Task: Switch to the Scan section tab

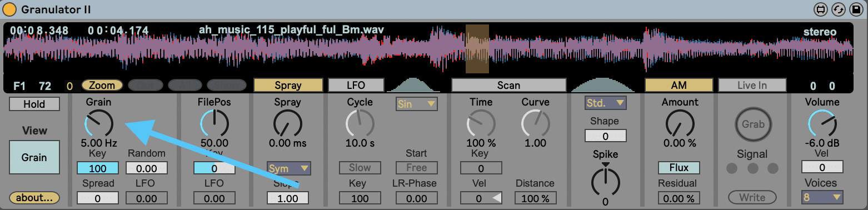Action: pos(508,85)
